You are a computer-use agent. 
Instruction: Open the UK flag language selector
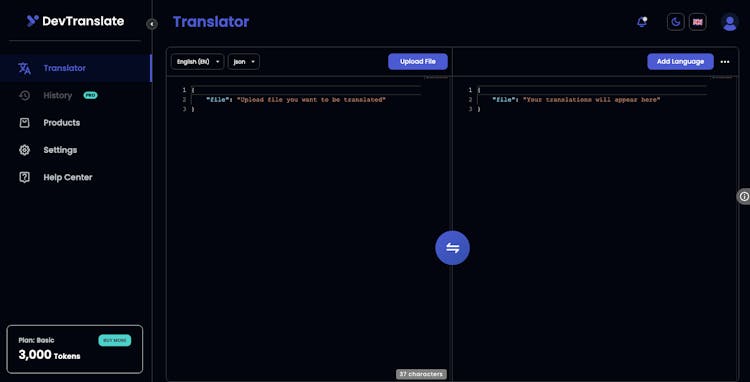(697, 22)
